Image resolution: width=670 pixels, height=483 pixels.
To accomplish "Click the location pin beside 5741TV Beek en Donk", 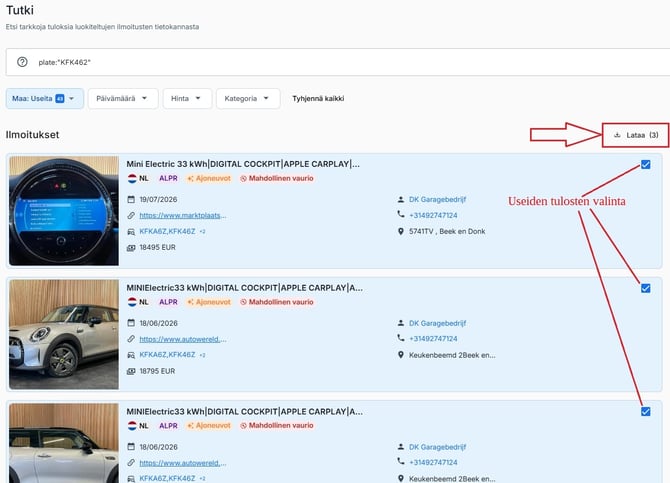I will point(401,231).
